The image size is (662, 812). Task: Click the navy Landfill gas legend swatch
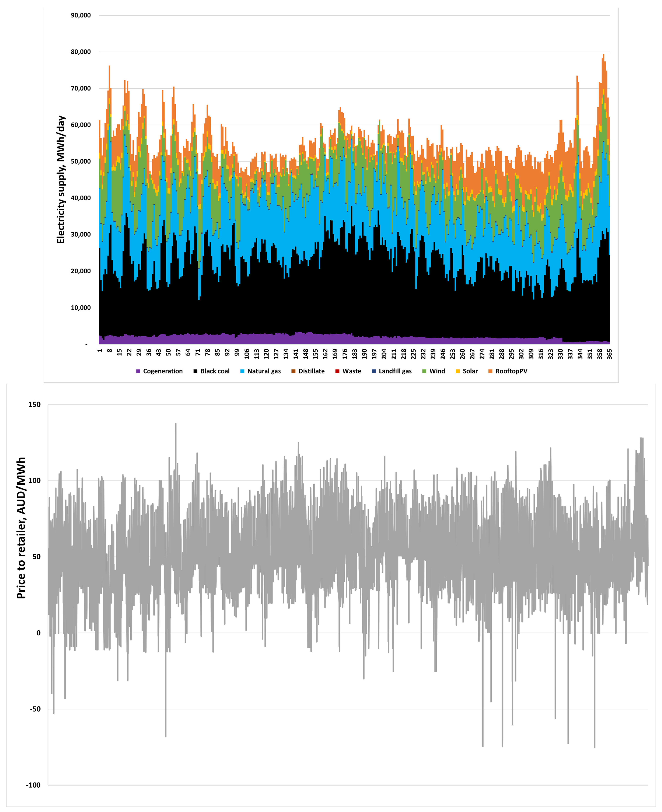click(374, 371)
